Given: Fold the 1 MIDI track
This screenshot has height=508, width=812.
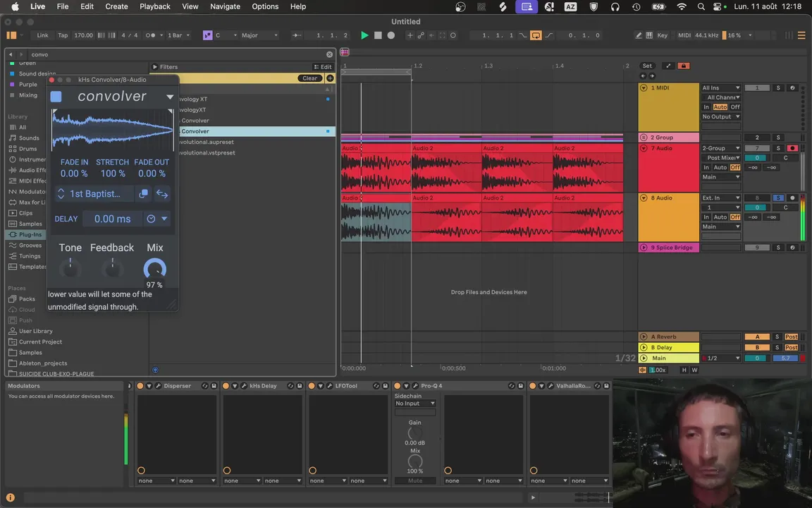Looking at the screenshot, I should click(644, 88).
